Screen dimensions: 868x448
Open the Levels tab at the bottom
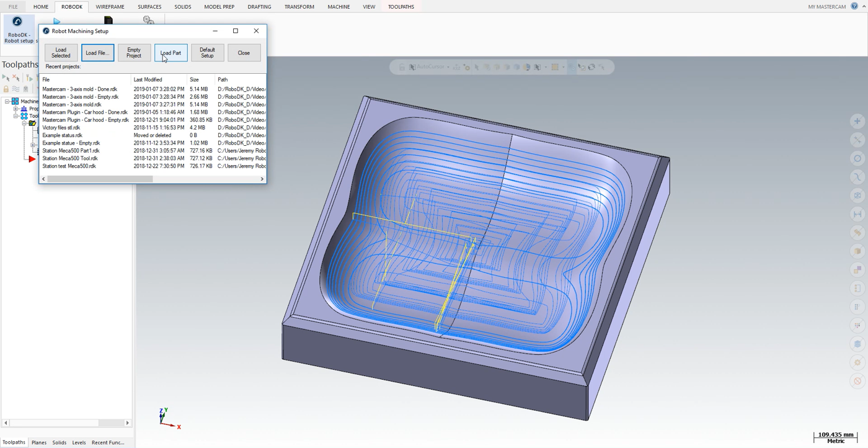point(79,442)
